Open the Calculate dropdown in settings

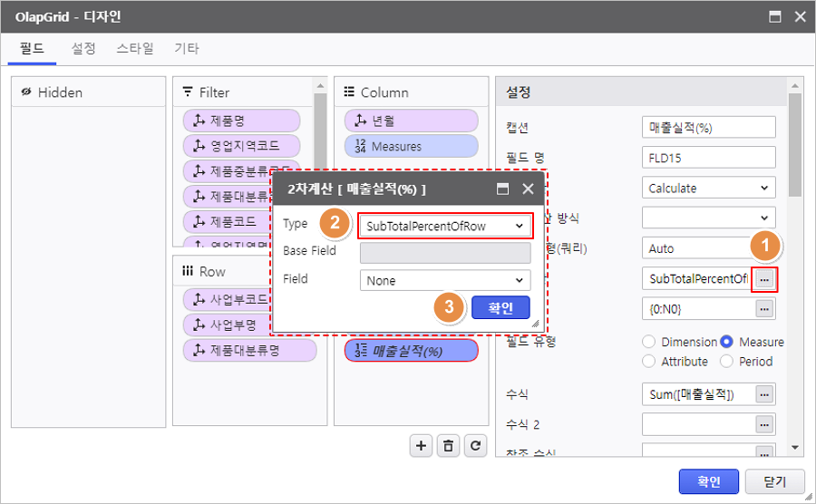tap(708, 189)
